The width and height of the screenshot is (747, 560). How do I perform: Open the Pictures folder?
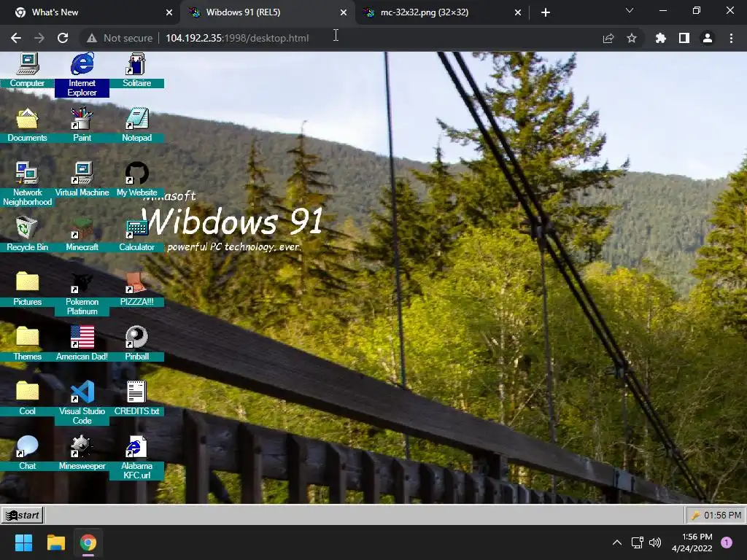27,289
